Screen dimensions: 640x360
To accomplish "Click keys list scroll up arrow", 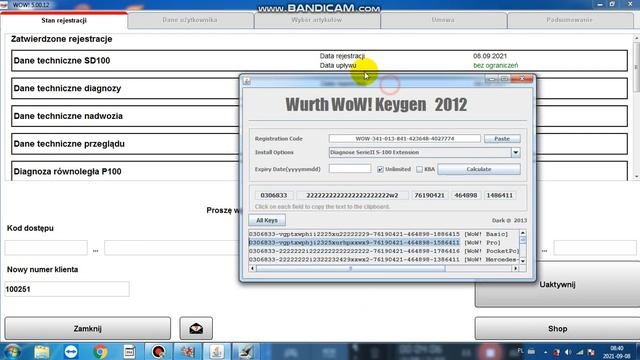I will tap(523, 233).
